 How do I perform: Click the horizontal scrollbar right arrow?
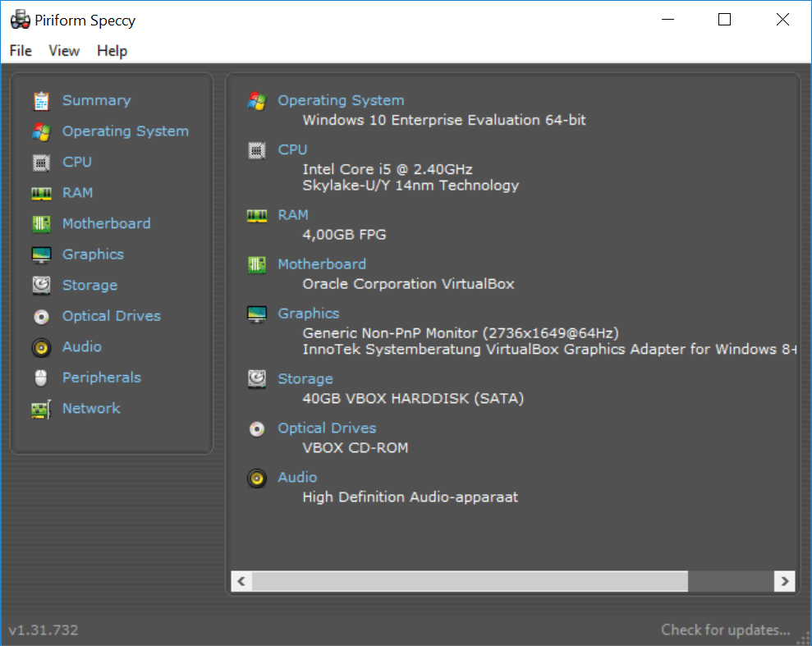pos(785,581)
